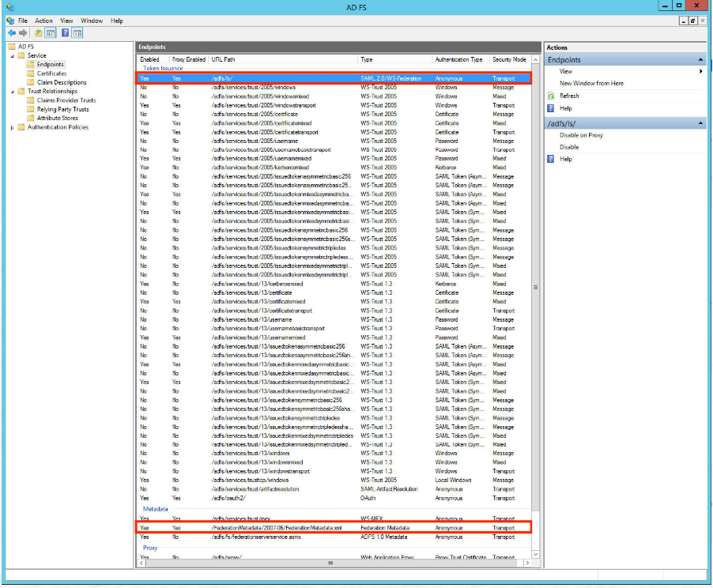
Task: Click the AD FS console icon beside File
Action: click(10, 21)
